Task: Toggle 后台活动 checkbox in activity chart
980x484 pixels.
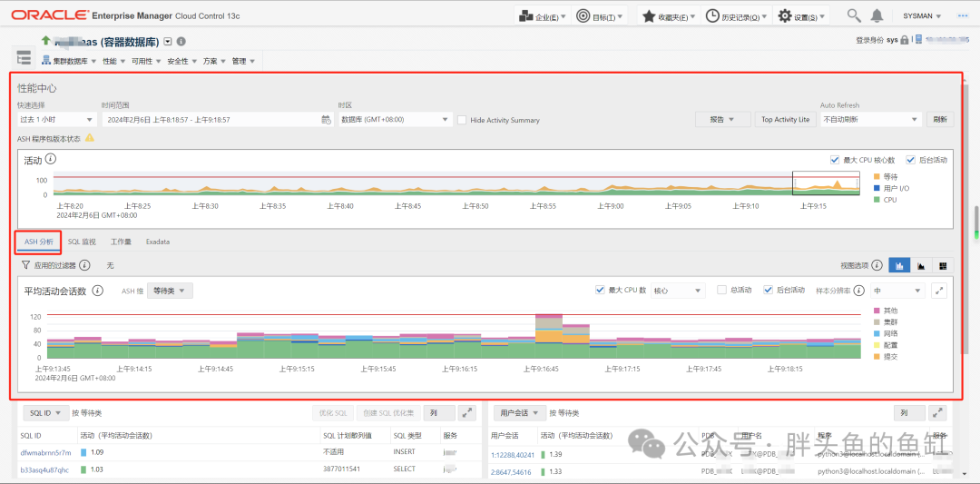Action: click(910, 160)
